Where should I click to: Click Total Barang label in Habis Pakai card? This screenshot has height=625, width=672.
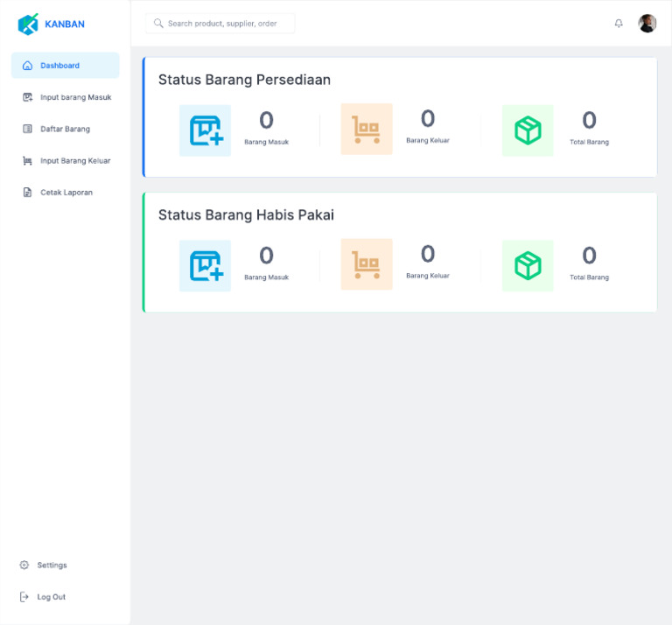click(589, 277)
